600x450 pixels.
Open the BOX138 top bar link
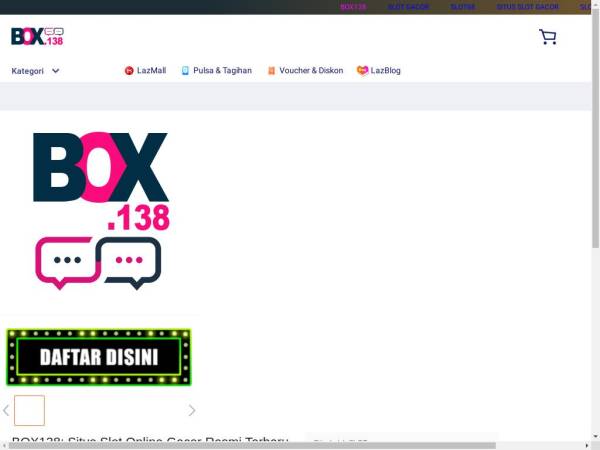click(353, 7)
